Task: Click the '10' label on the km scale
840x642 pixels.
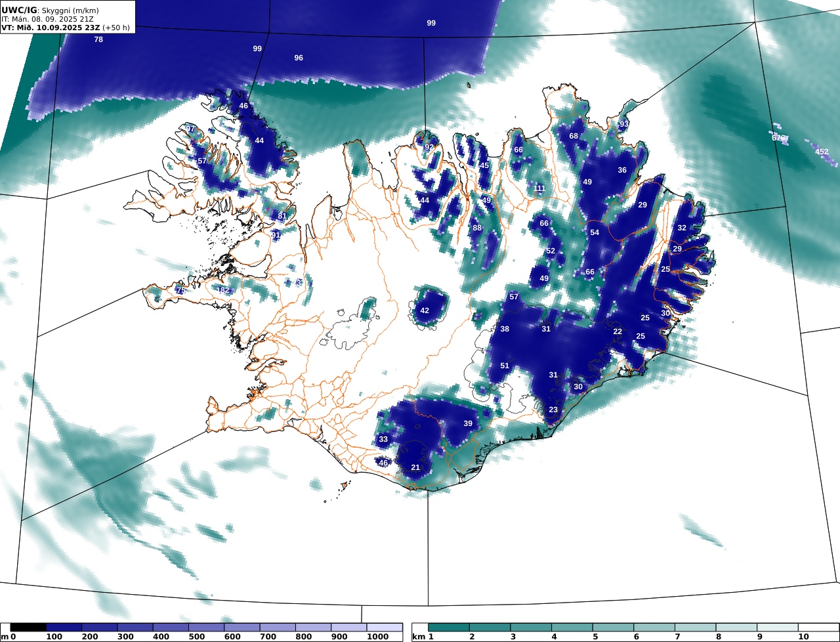Action: 803,637
